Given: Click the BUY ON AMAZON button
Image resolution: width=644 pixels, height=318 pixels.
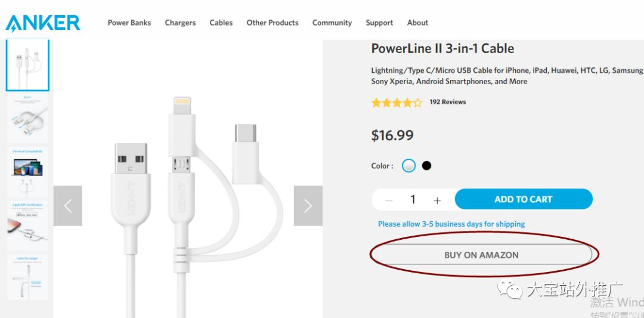Looking at the screenshot, I should point(481,255).
